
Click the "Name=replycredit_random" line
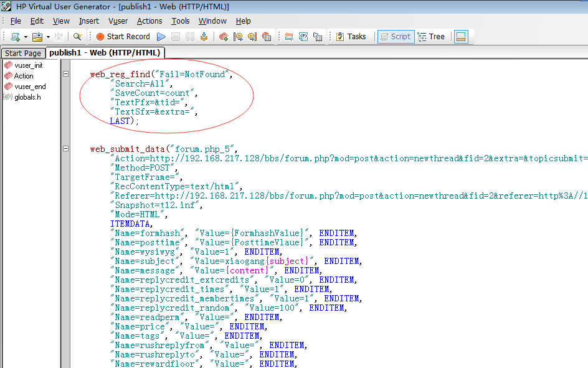[x=229, y=308]
